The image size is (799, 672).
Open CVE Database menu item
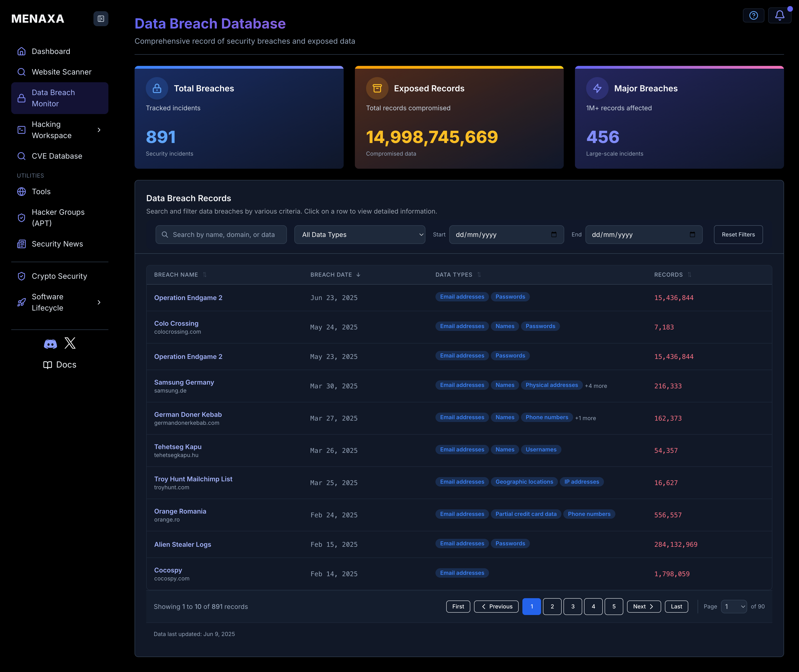pyautogui.click(x=60, y=156)
